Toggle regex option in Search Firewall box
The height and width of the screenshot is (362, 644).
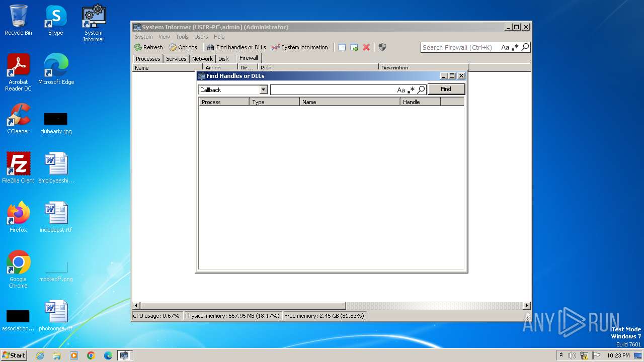click(x=515, y=47)
